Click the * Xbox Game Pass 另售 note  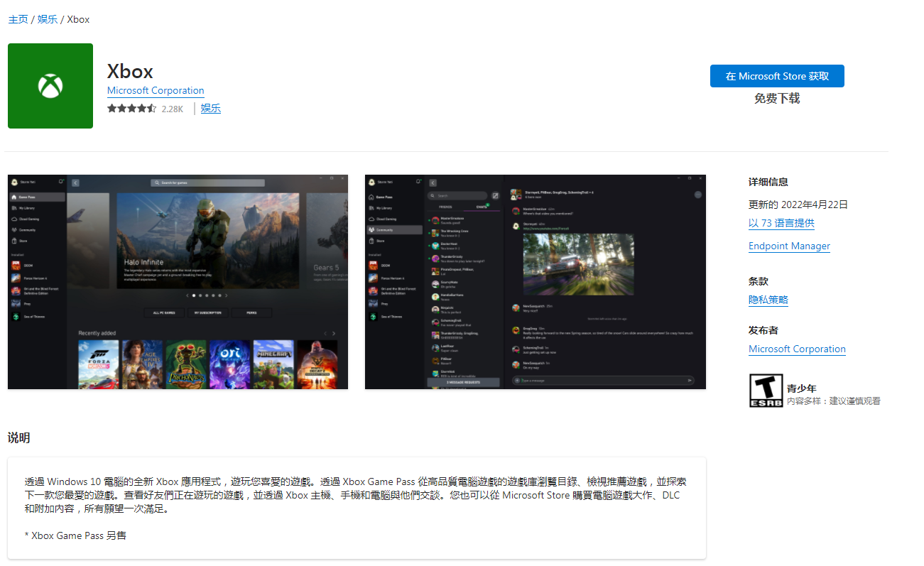[75, 535]
